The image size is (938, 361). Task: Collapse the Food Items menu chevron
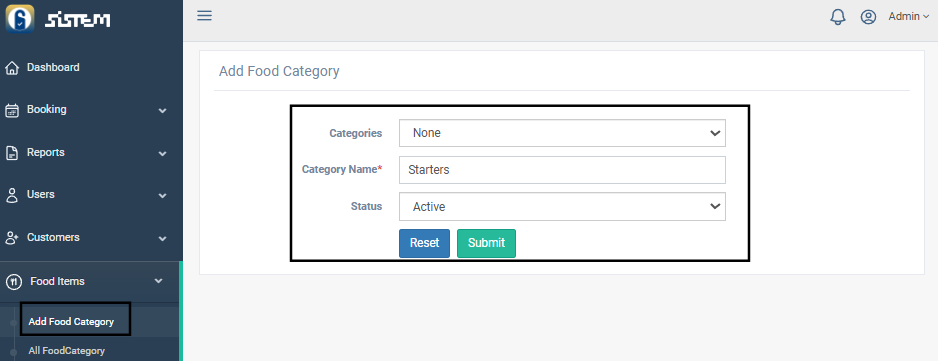tap(159, 281)
